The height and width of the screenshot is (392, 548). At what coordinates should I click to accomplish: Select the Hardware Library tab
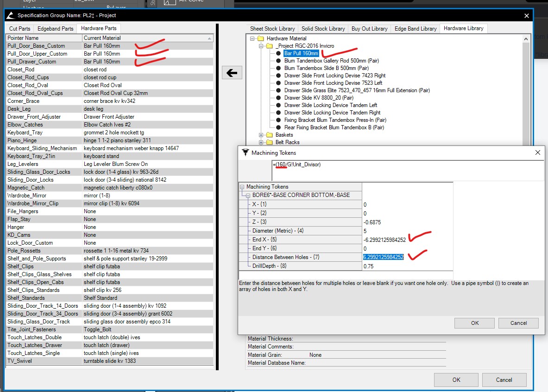(x=463, y=28)
